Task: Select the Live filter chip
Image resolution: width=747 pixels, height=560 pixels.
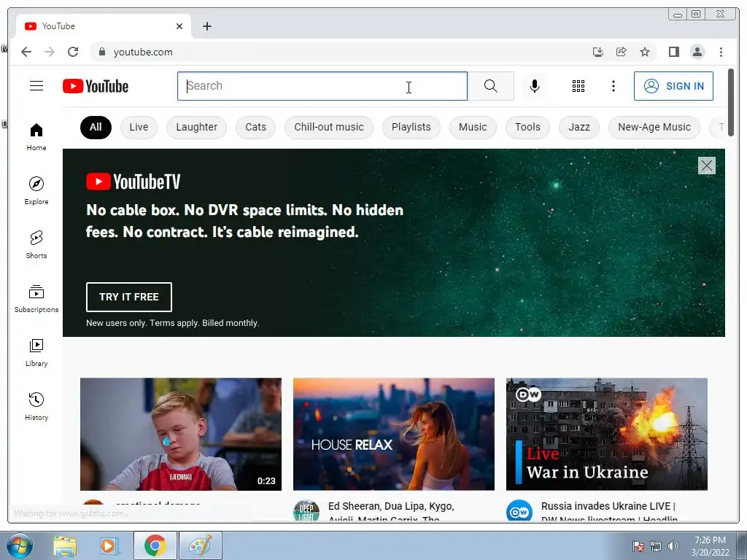Action: pyautogui.click(x=139, y=127)
